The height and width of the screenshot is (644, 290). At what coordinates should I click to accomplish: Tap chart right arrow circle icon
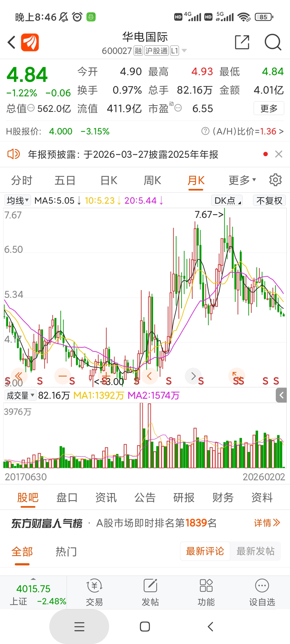coord(193,376)
